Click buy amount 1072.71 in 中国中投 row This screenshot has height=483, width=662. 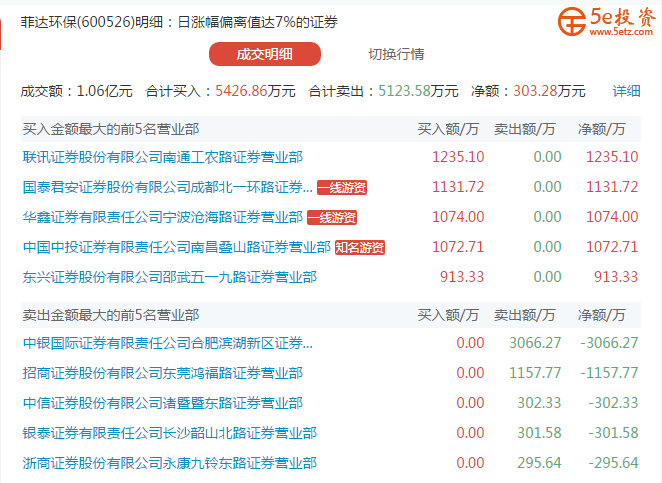point(458,247)
